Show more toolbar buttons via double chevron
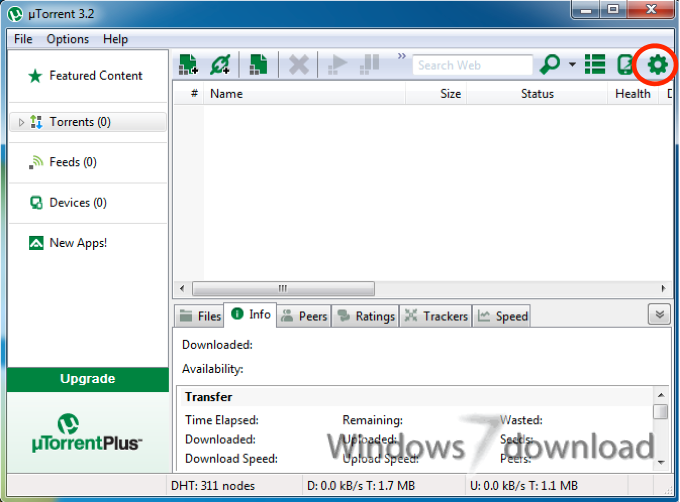This screenshot has width=680, height=502. (402, 56)
